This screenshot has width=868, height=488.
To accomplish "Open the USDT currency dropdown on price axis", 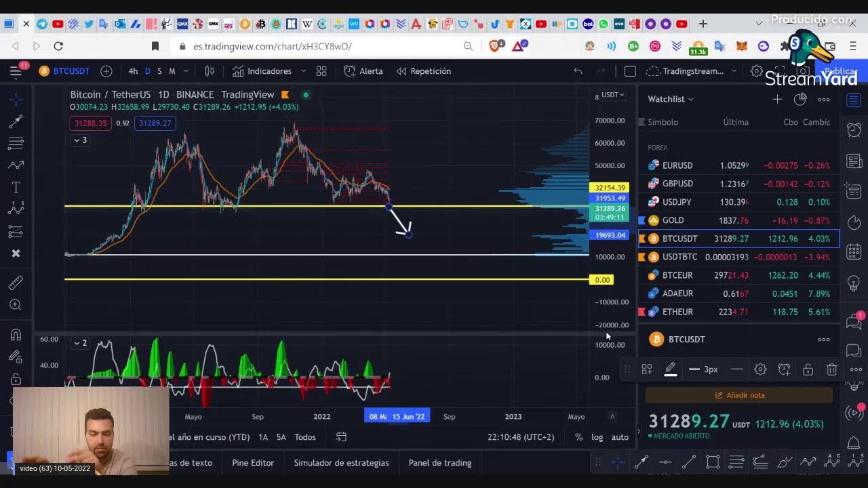I will coord(613,95).
